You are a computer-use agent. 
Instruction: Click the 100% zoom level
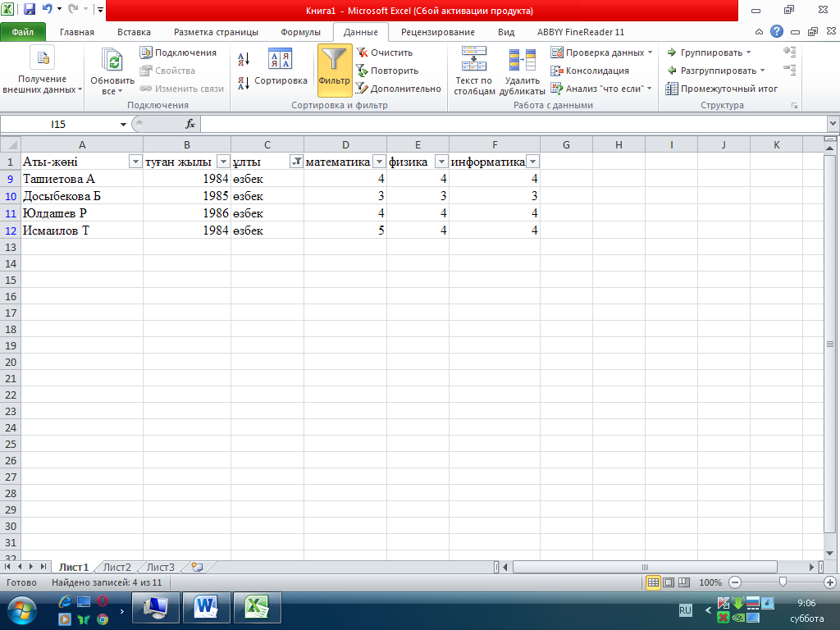pyautogui.click(x=710, y=582)
